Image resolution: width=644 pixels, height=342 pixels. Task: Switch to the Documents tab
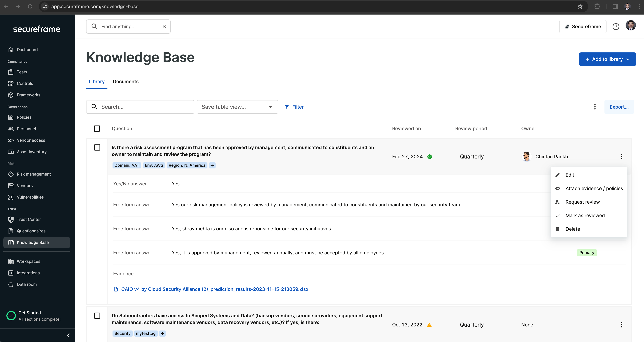(x=126, y=82)
